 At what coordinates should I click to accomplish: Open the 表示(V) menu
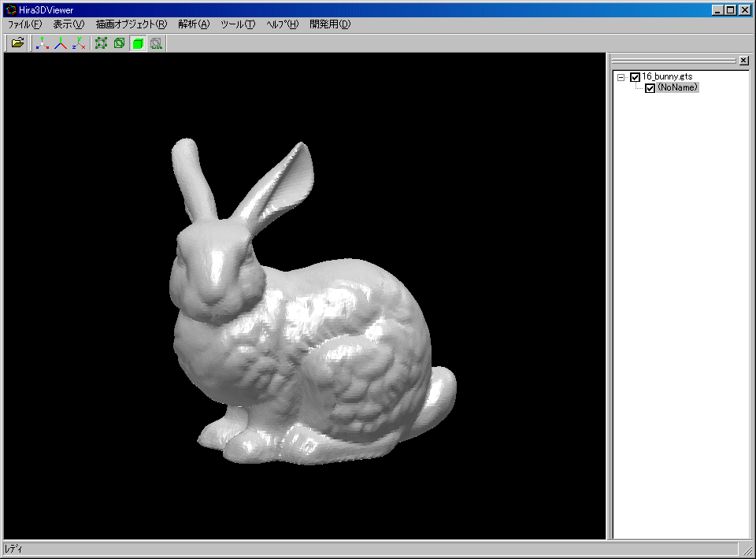tap(69, 24)
